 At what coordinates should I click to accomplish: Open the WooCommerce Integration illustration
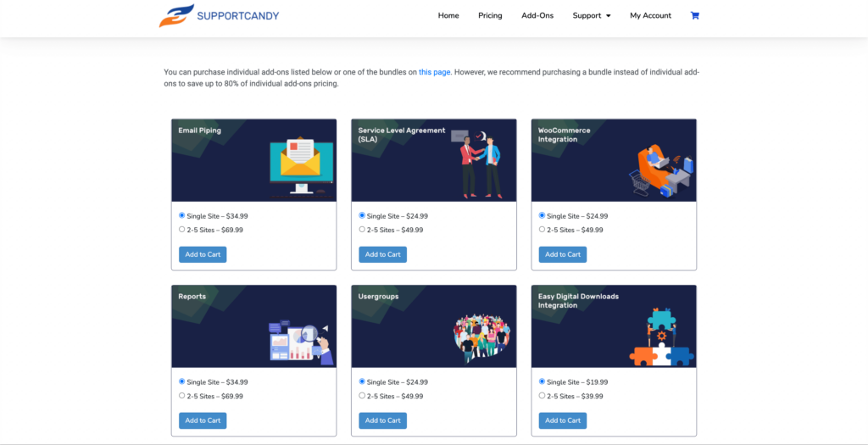(661, 170)
